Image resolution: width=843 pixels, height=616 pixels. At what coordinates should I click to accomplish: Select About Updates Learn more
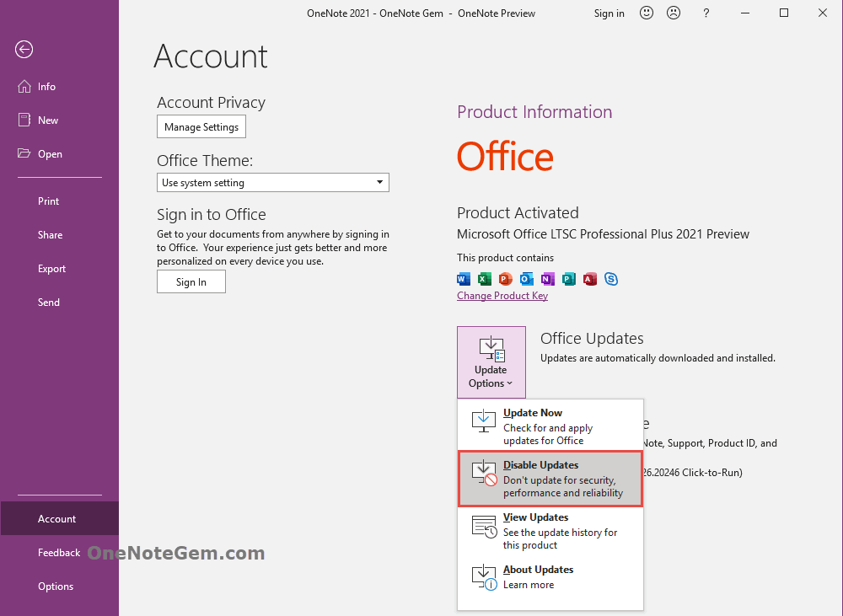click(x=550, y=576)
